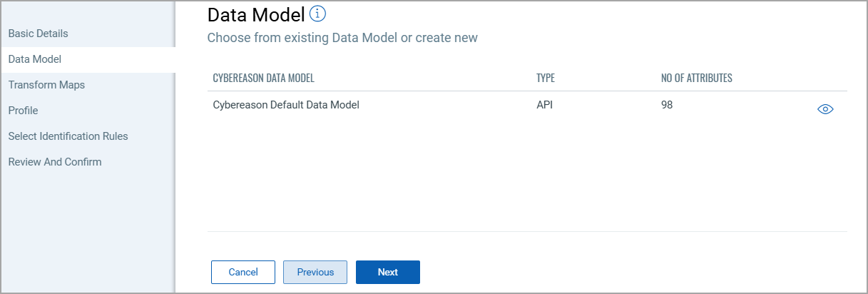The width and height of the screenshot is (868, 294).
Task: Click the Cybereason Data Model column header
Action: (x=264, y=78)
